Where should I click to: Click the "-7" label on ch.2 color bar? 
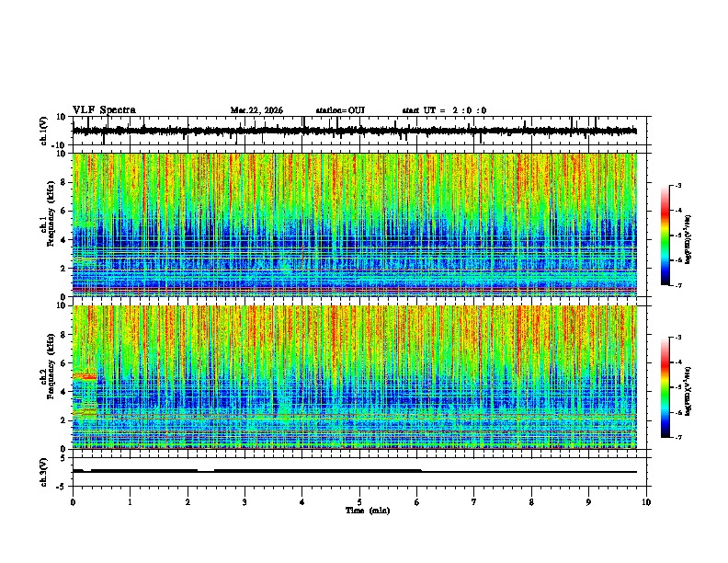coord(677,438)
